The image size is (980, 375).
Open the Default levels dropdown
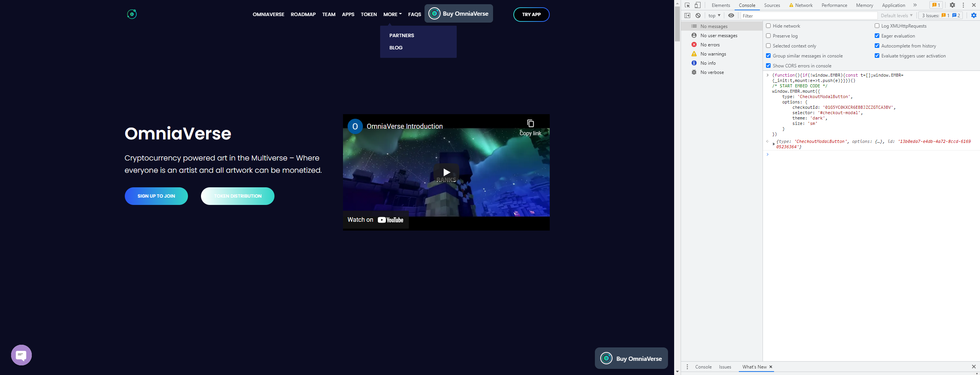(x=897, y=16)
